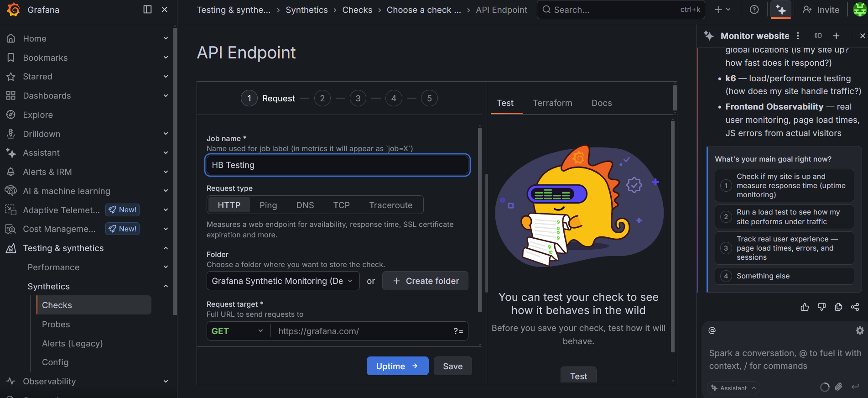Choose option 1 uptime monitoring goal
868x398 pixels.
pyautogui.click(x=784, y=185)
